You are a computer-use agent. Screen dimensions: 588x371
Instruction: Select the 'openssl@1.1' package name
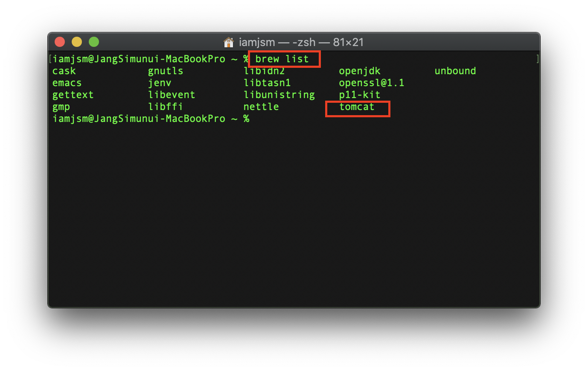(372, 83)
